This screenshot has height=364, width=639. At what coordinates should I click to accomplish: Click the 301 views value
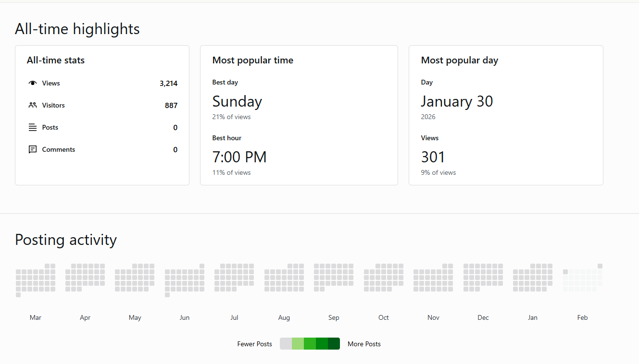(x=433, y=157)
